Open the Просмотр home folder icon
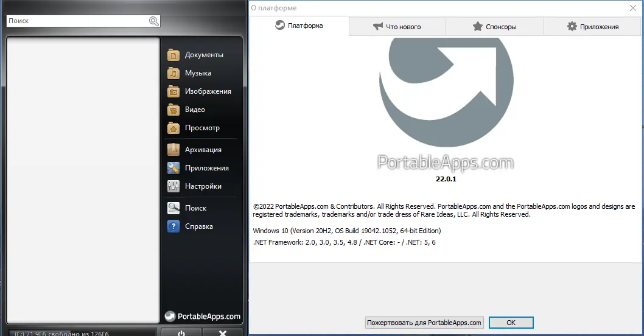The image size is (644, 336). pyautogui.click(x=173, y=128)
